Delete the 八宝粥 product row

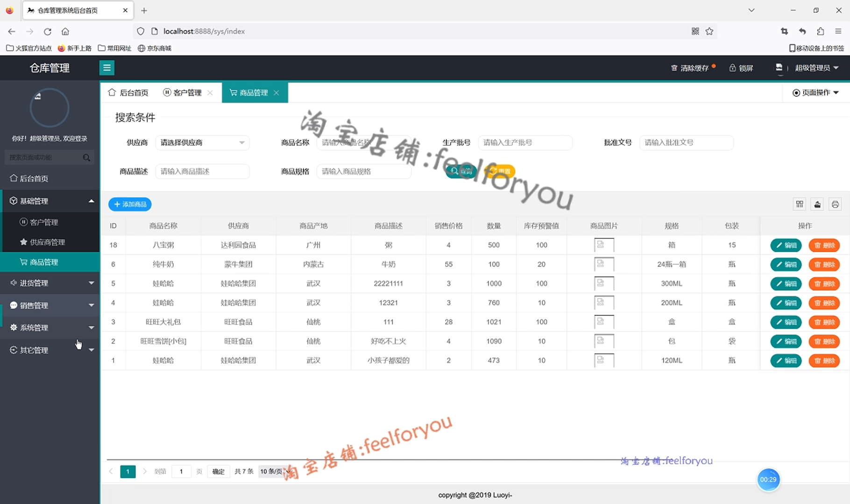[x=824, y=245]
